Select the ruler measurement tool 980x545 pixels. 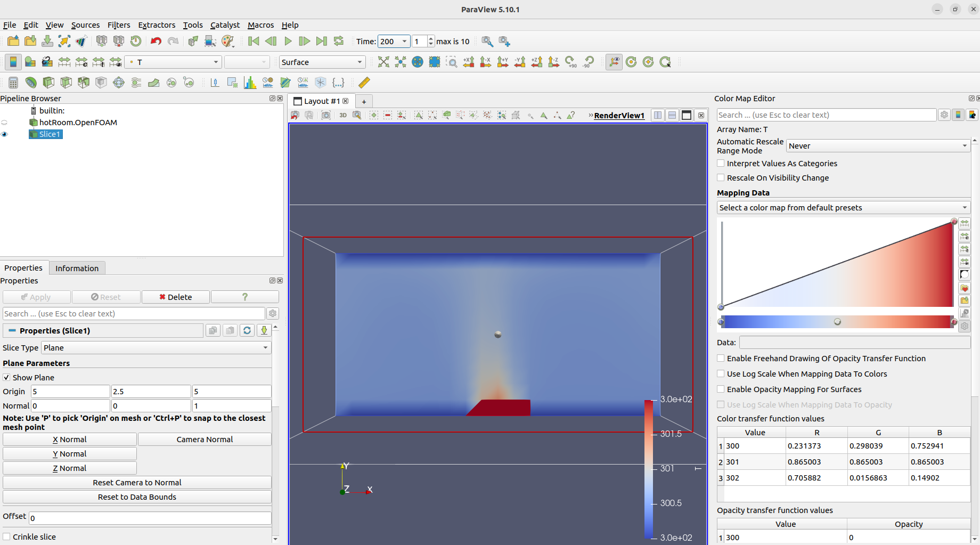(x=364, y=83)
